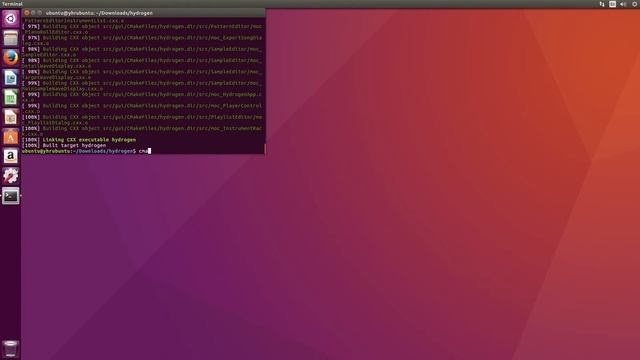The image size is (640, 360).
Task: Open LibreOffice Writer from the launcher
Action: 11,78
